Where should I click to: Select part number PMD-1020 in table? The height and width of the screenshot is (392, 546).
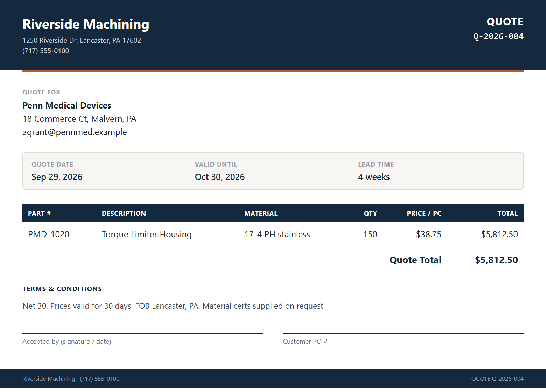tap(49, 234)
